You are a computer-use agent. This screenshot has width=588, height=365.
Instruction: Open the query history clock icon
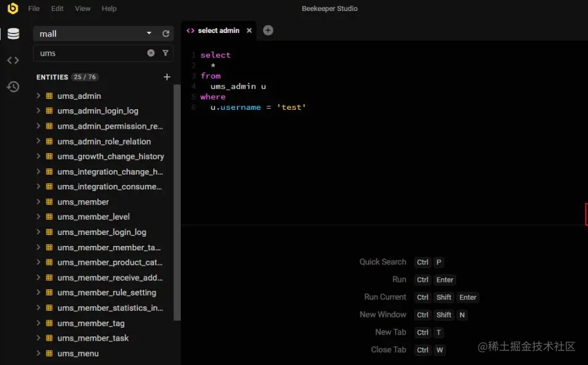13,87
